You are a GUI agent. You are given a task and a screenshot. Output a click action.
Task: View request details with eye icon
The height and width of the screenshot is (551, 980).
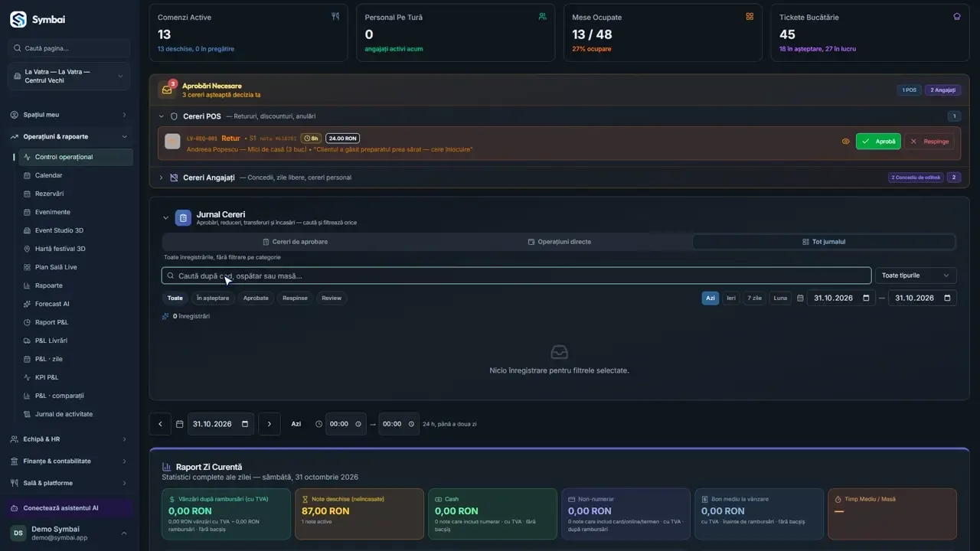pyautogui.click(x=846, y=142)
